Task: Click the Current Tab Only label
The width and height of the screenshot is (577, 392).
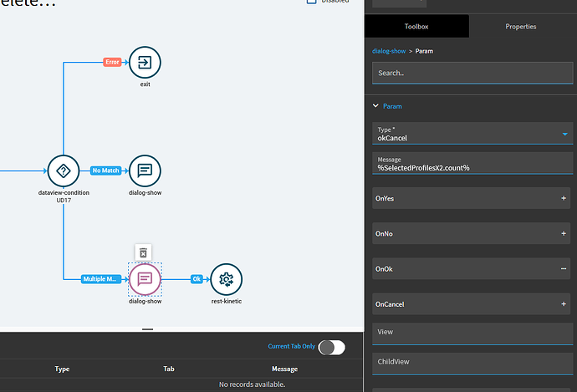Action: pyautogui.click(x=292, y=346)
